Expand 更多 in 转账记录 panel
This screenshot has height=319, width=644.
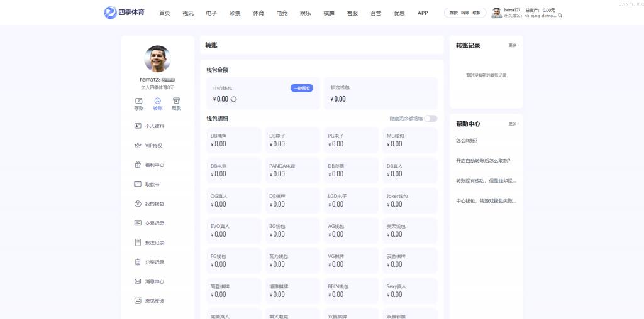(513, 46)
